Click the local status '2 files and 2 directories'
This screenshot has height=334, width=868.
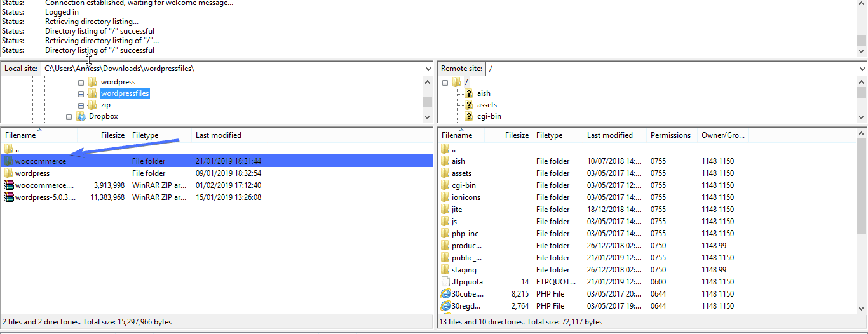(87, 322)
